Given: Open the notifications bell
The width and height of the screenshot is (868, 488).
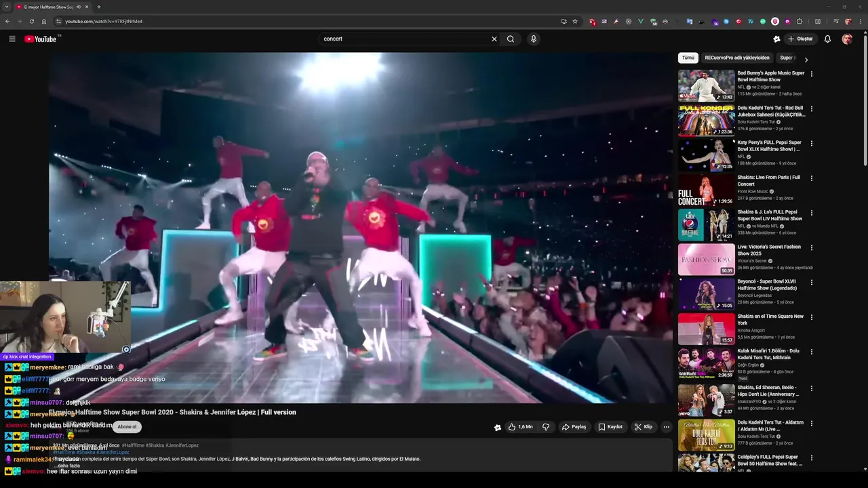Looking at the screenshot, I should point(827,39).
